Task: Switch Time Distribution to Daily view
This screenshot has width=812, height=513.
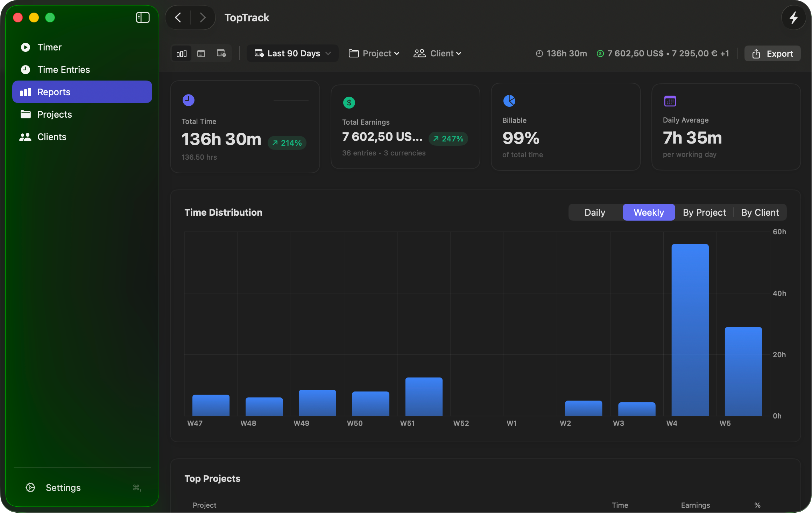Action: pos(594,212)
